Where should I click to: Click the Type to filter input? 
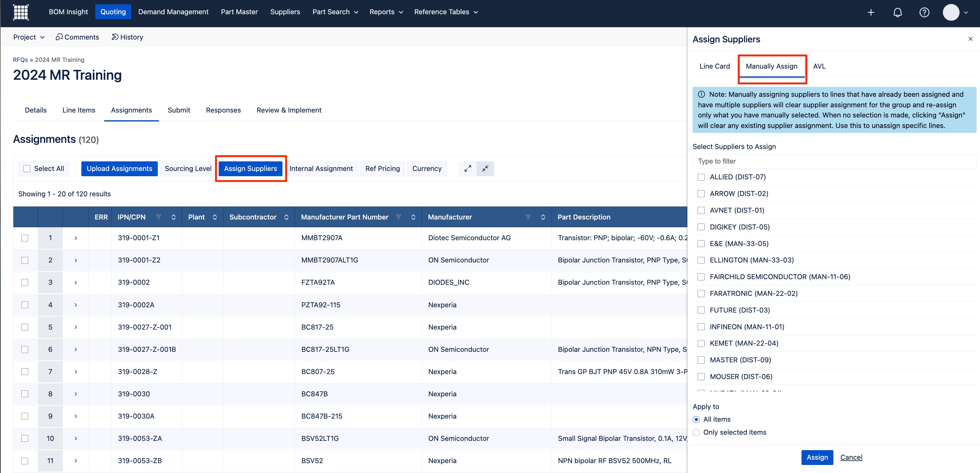tap(834, 161)
